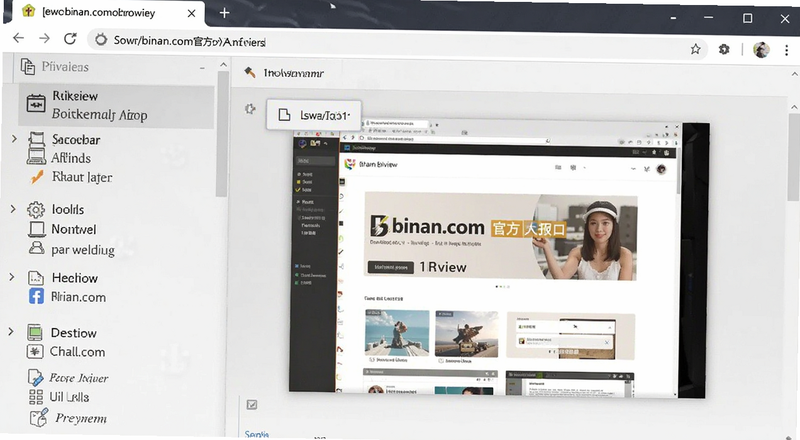Viewport: 800px width, 440px height.
Task: Click the Plivaiens panel header icon
Action: point(28,66)
